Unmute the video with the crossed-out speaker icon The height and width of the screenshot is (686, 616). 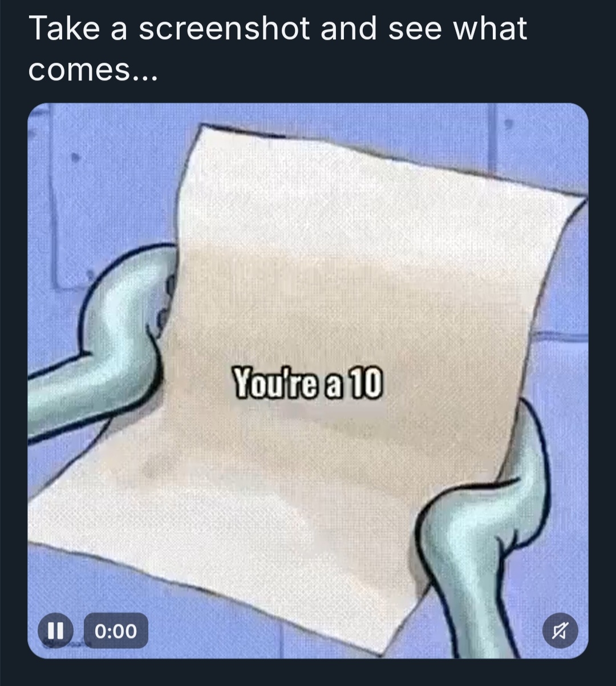tap(560, 631)
